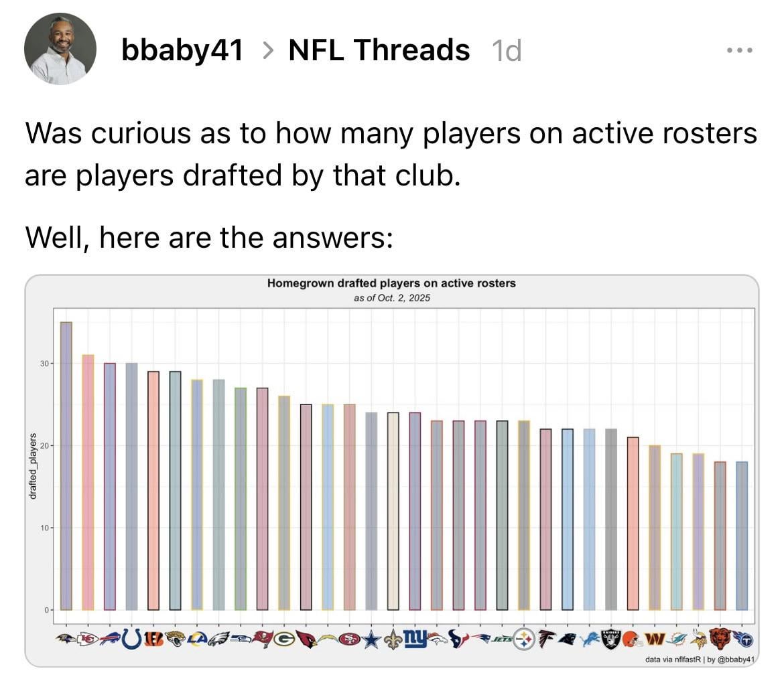Click the Green Bay Packers G logo
This screenshot has height=677, width=784.
coord(284,639)
